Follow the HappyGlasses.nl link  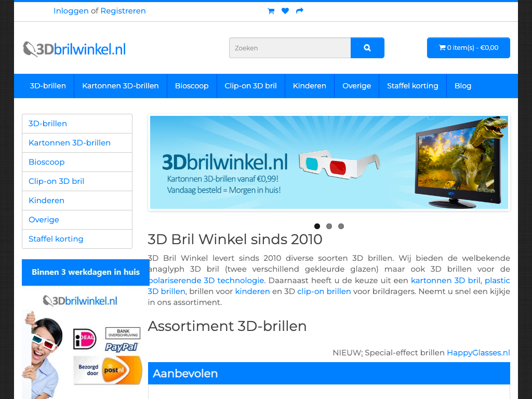click(478, 353)
